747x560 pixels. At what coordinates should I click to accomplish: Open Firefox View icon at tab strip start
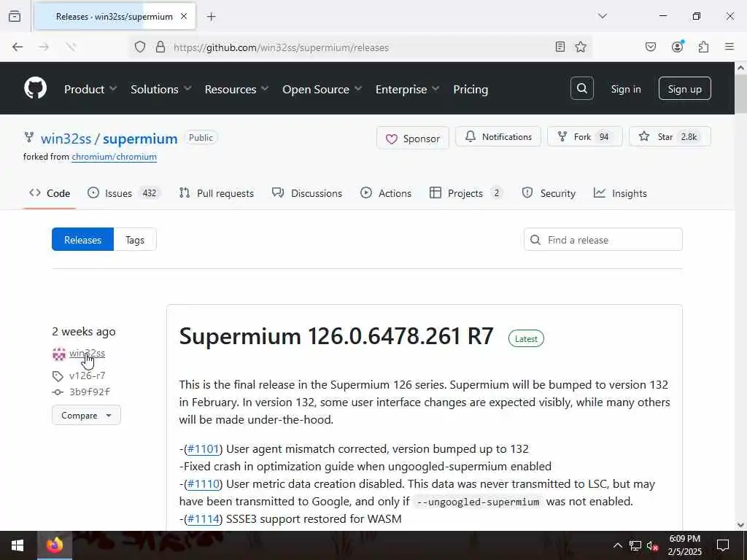coord(15,16)
